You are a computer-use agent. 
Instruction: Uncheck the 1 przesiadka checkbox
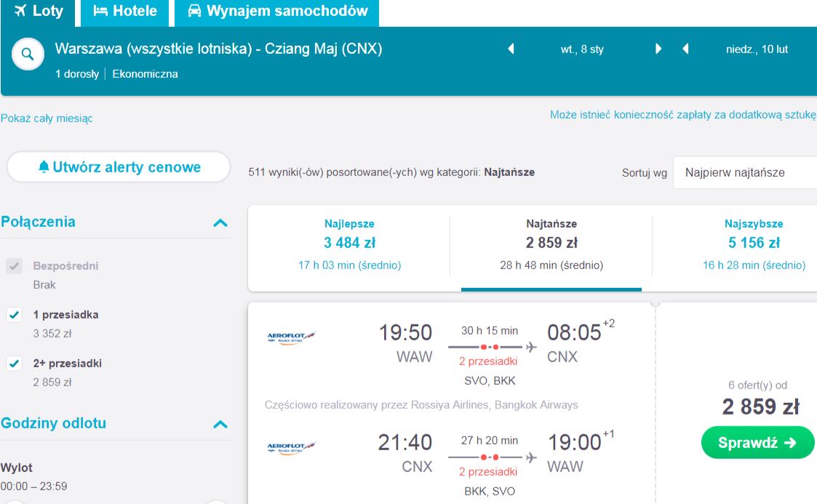click(15, 314)
